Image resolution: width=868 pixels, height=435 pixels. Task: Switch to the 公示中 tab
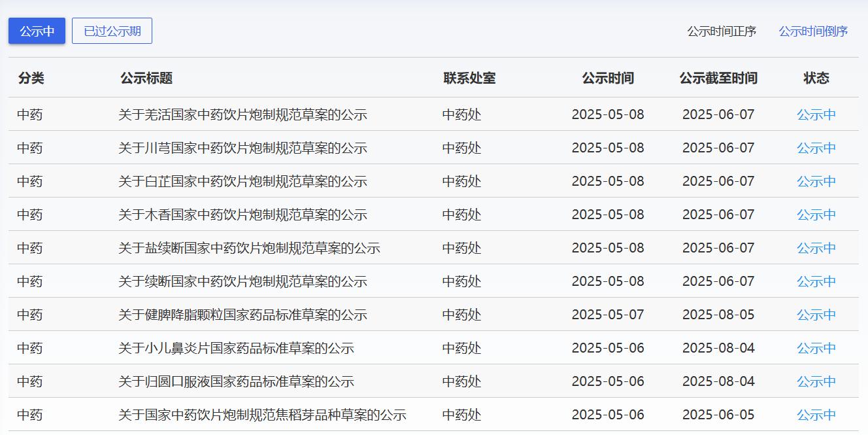pos(37,31)
